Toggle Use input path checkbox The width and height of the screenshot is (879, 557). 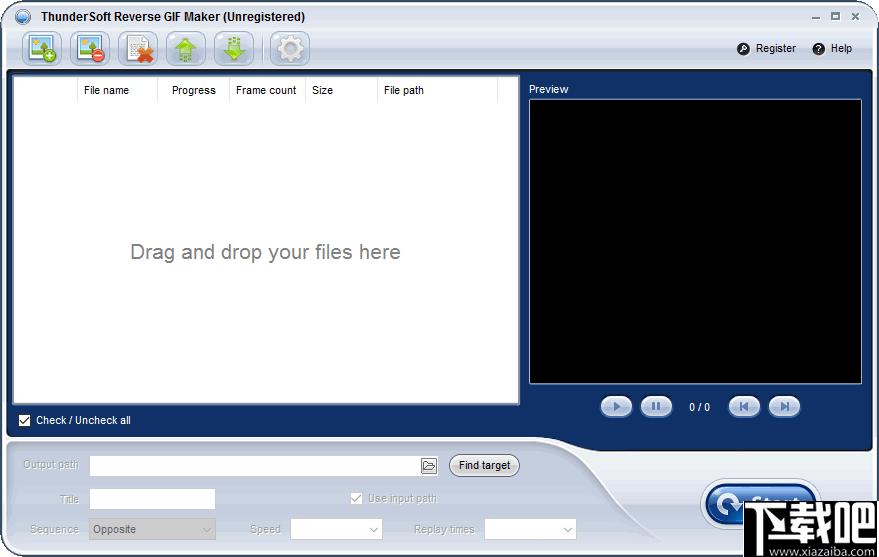tap(356, 498)
